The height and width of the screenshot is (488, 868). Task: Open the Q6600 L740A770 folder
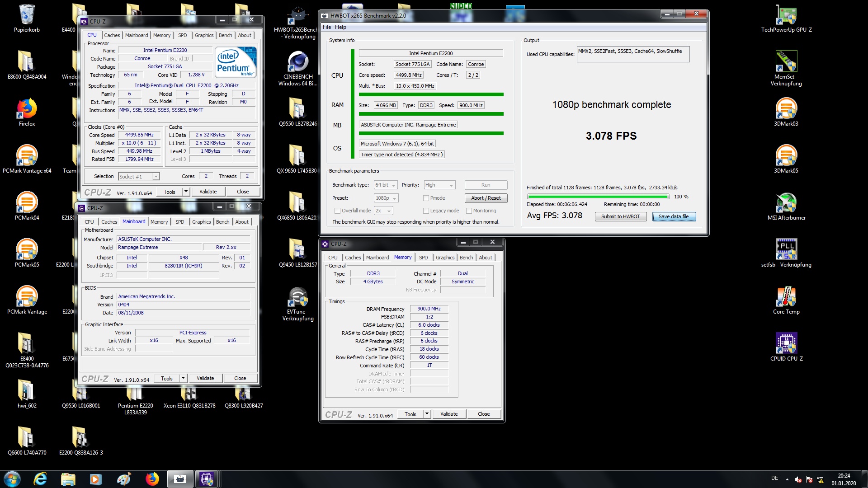pyautogui.click(x=27, y=441)
